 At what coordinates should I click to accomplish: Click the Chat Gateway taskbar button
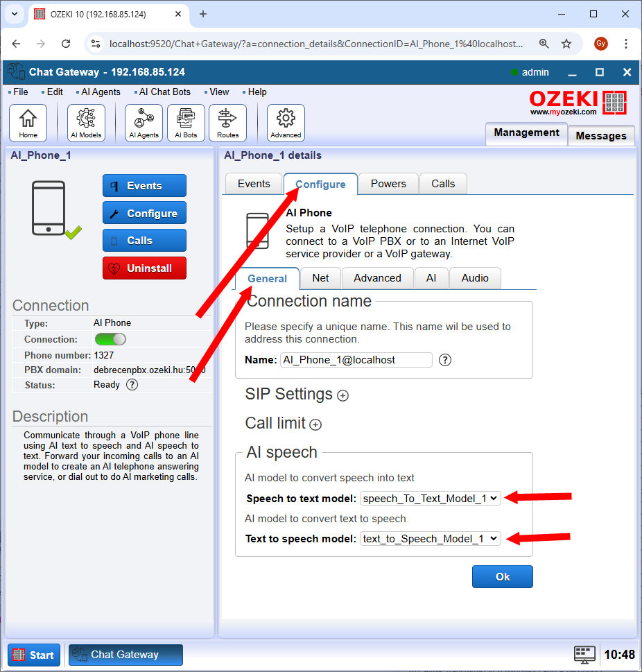pyautogui.click(x=125, y=655)
